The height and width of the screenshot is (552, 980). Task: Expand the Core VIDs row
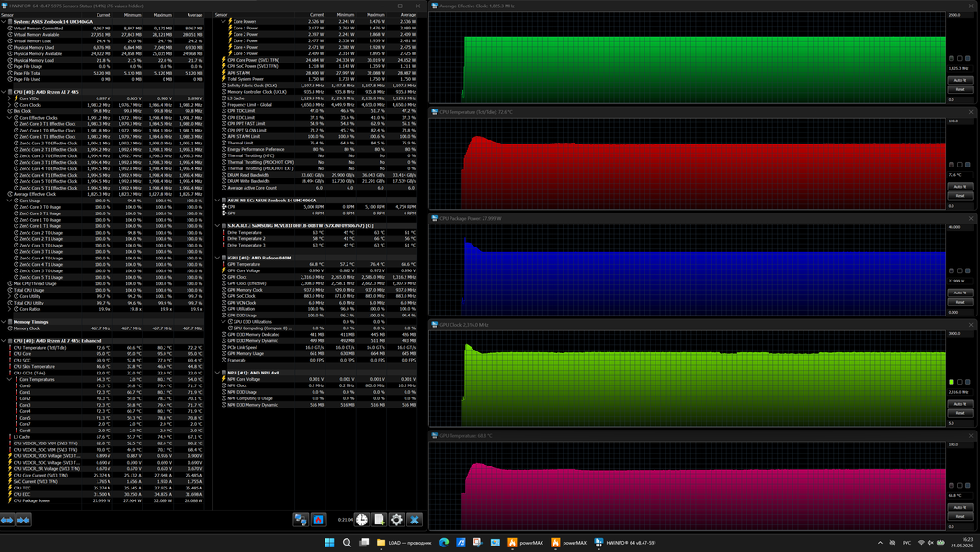[x=9, y=98]
